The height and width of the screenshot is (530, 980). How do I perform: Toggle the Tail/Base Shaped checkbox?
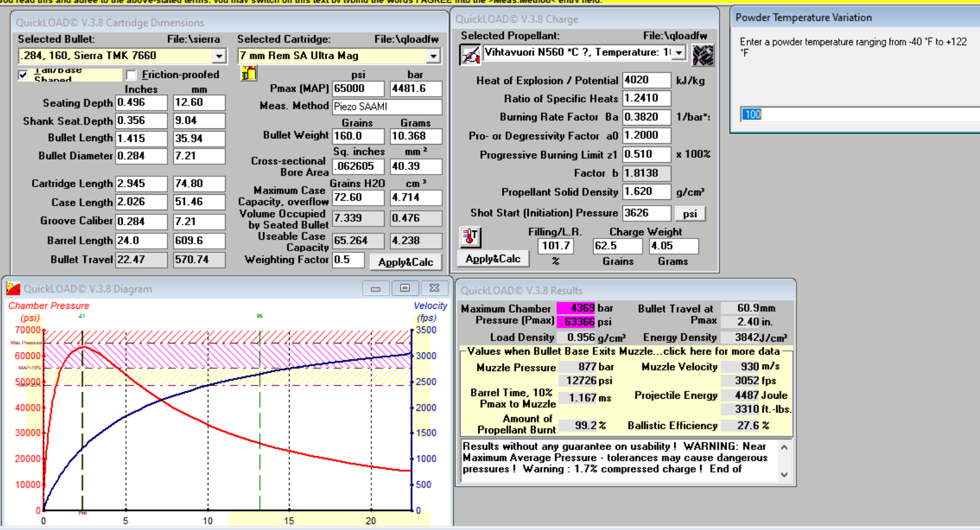pyautogui.click(x=24, y=75)
